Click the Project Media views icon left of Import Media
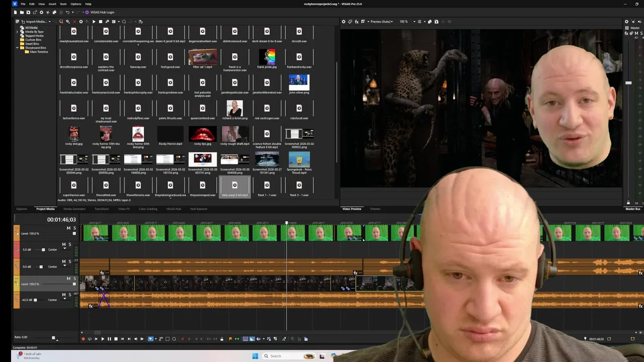 coord(17,22)
